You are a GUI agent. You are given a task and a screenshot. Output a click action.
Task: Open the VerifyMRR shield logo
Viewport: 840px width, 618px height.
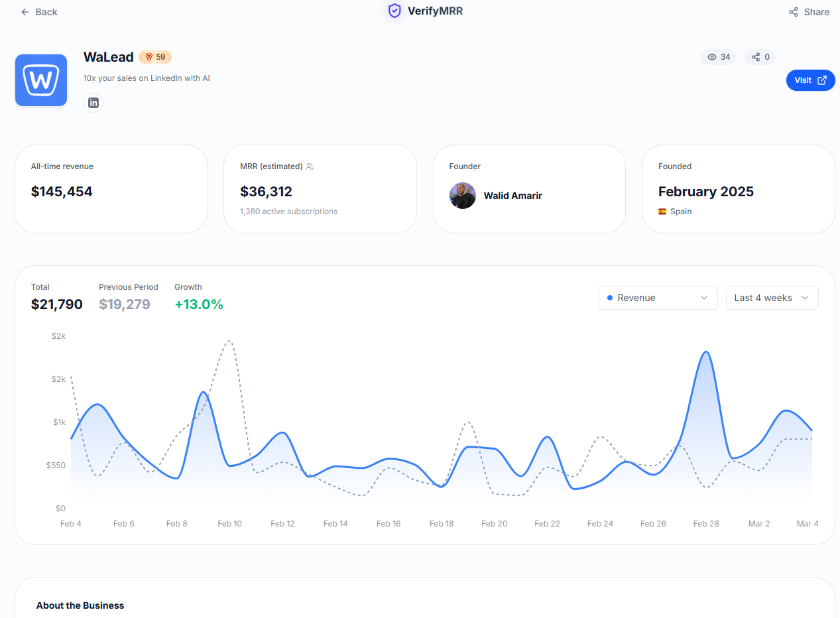click(x=394, y=11)
